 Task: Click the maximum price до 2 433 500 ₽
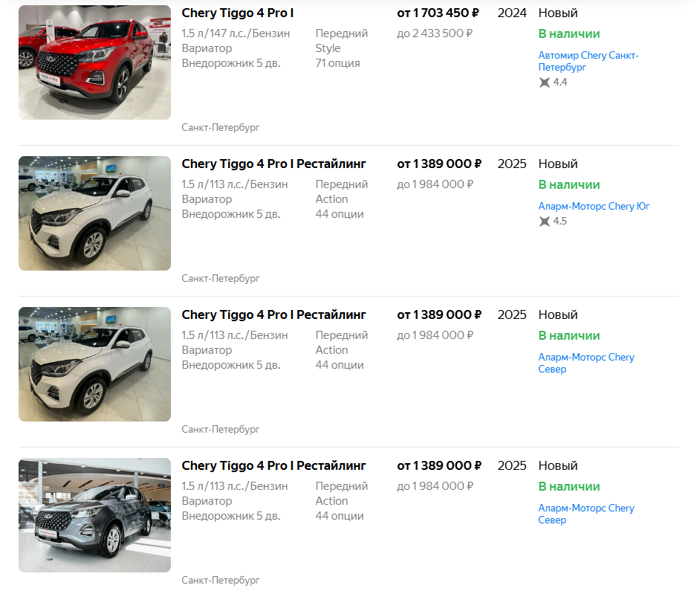point(435,33)
